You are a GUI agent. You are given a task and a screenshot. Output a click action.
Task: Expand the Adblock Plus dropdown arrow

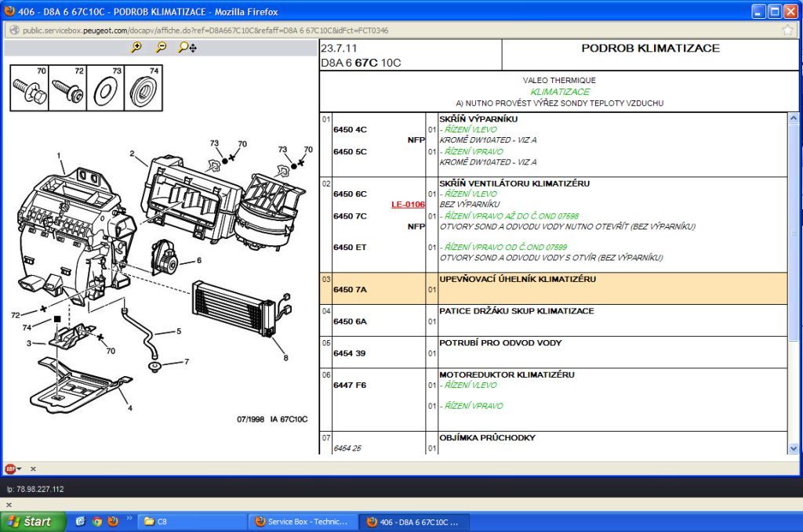pos(20,469)
